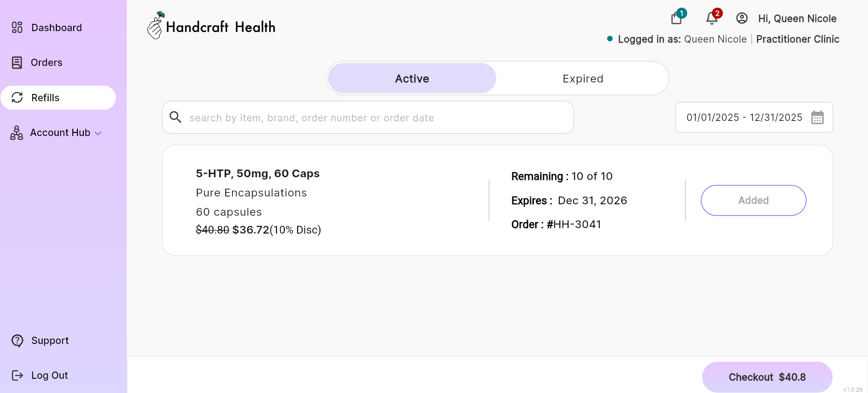Switch to the Active tab
This screenshot has height=393, width=868.
click(412, 79)
